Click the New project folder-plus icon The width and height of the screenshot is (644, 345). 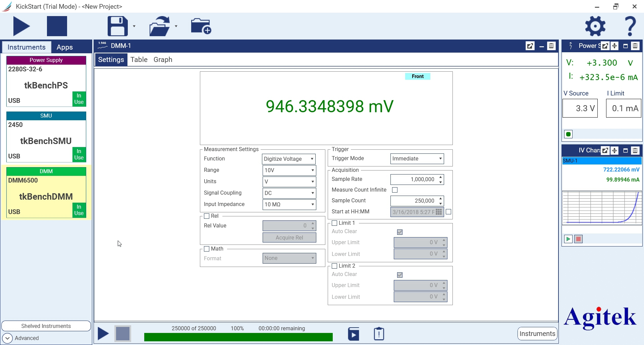point(201,26)
